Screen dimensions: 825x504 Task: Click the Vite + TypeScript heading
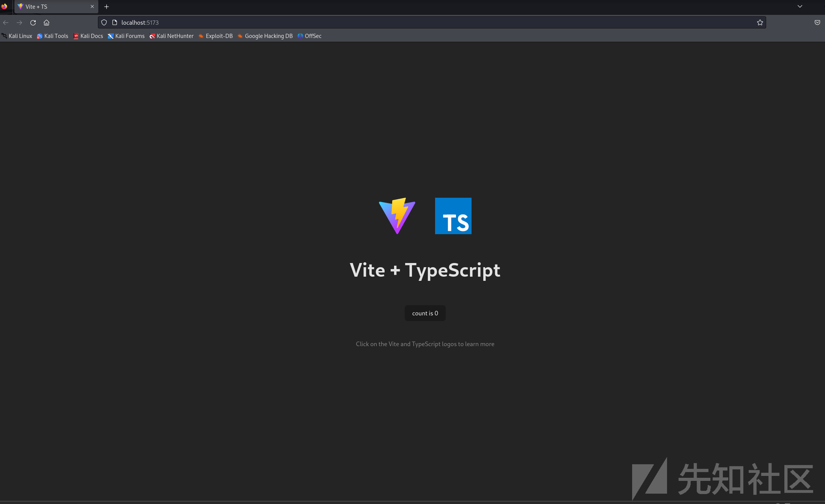(425, 270)
